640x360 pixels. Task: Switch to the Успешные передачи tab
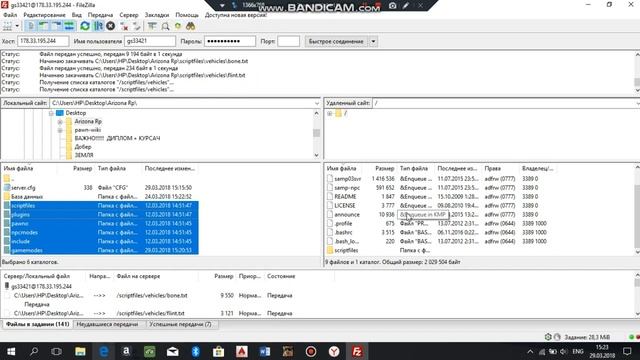(x=180, y=324)
